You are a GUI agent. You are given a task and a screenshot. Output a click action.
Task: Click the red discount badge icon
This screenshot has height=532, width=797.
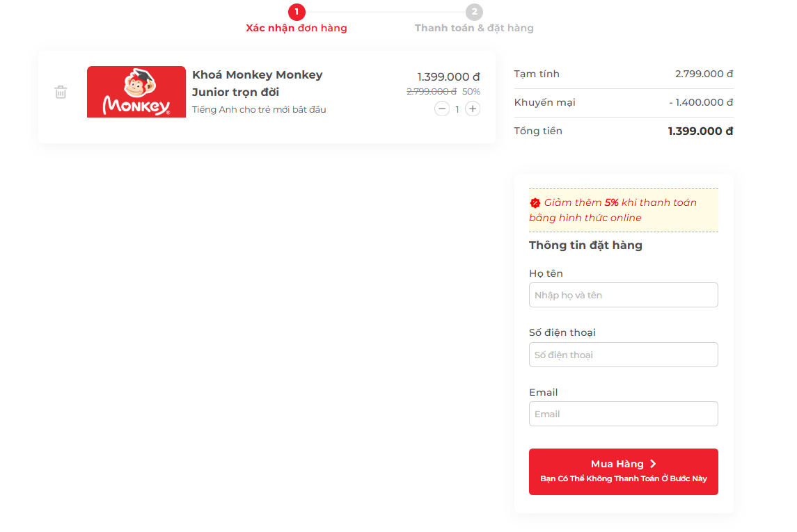tap(535, 203)
